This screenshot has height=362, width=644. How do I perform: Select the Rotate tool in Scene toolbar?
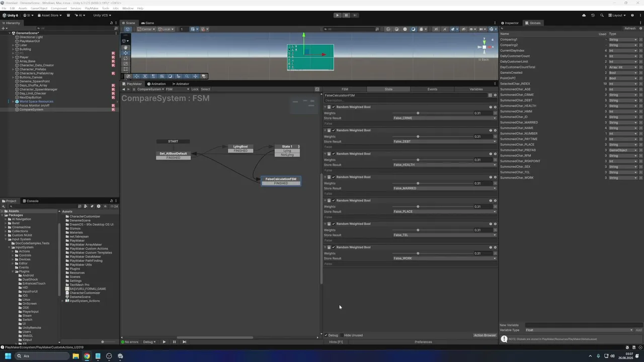126,58
